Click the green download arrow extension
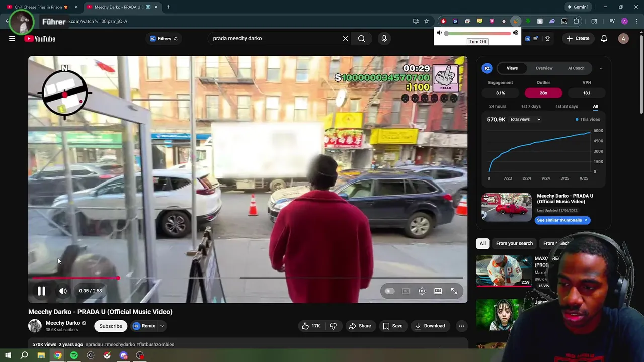This screenshot has width=644, height=362. point(528,21)
